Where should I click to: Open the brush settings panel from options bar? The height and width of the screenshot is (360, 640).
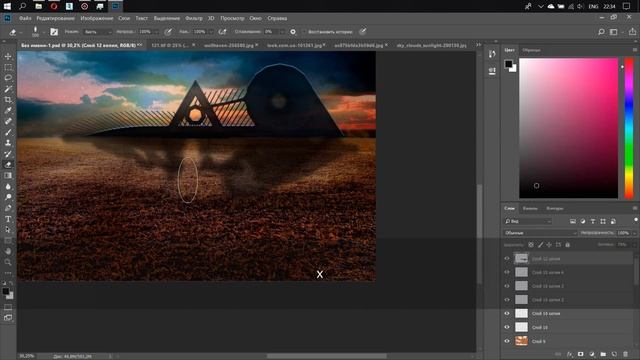[54, 31]
